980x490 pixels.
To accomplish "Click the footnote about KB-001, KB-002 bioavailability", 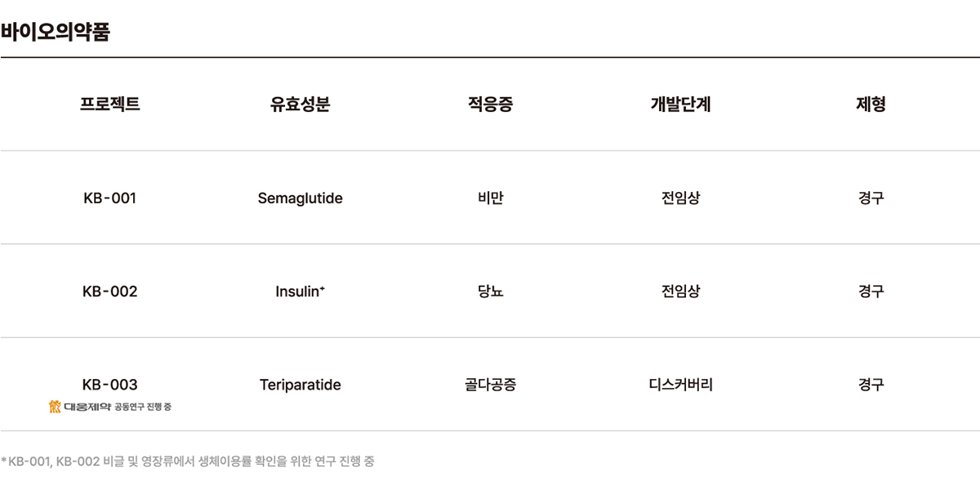I will point(188,461).
